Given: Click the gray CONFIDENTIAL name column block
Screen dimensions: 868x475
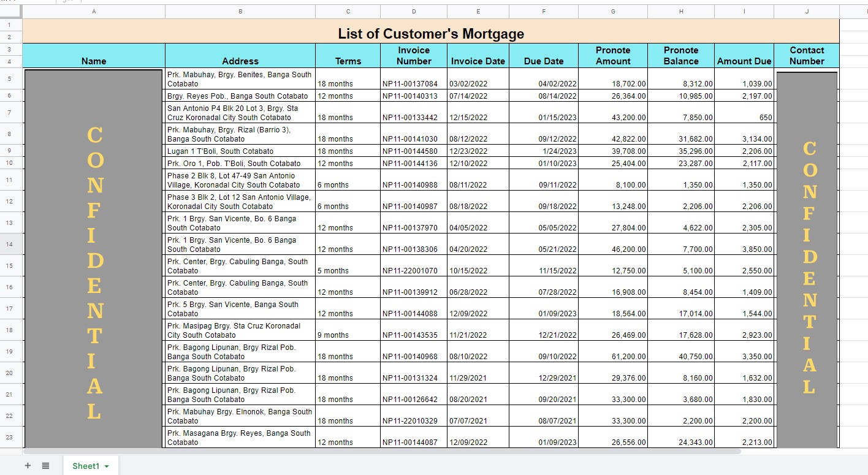Looking at the screenshot, I should pyautogui.click(x=94, y=259).
